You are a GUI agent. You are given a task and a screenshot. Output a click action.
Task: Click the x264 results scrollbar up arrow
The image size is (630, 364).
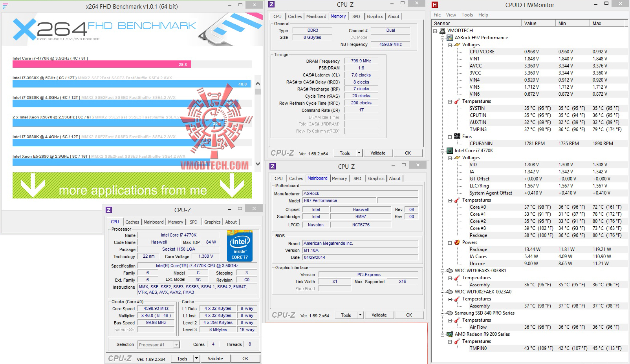[258, 84]
